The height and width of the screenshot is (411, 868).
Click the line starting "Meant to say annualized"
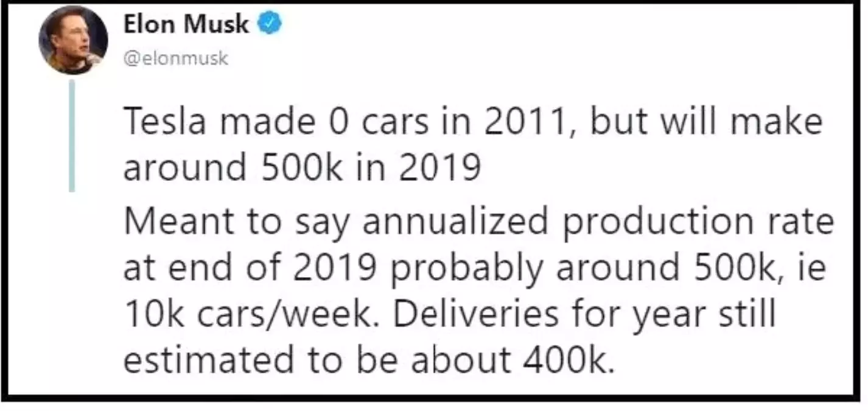pos(478,222)
